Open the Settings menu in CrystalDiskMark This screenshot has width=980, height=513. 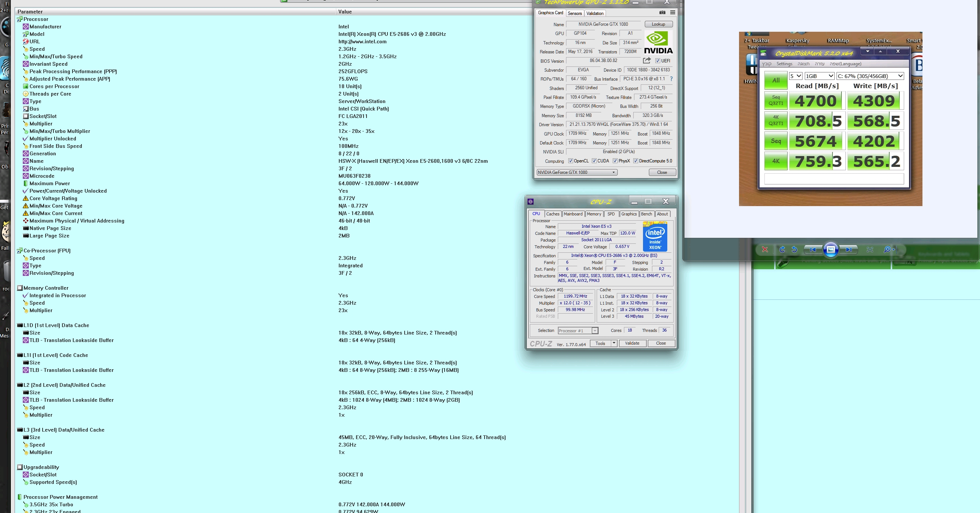[x=784, y=64]
